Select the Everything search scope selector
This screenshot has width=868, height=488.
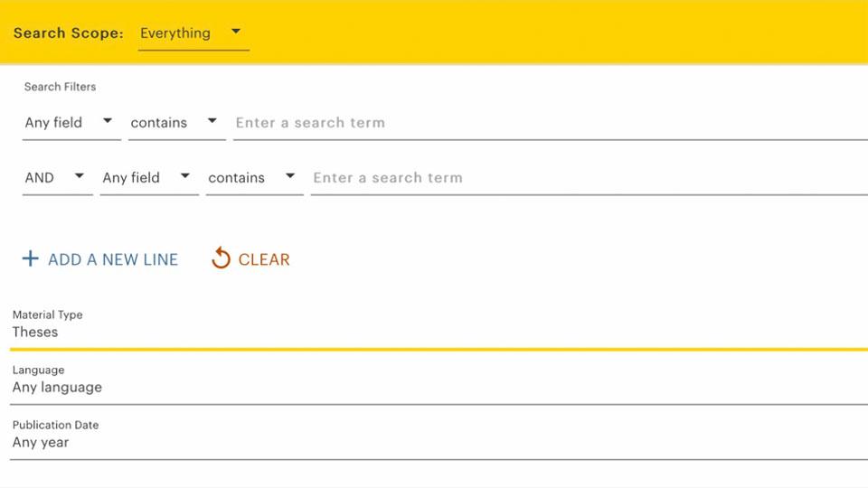[175, 33]
